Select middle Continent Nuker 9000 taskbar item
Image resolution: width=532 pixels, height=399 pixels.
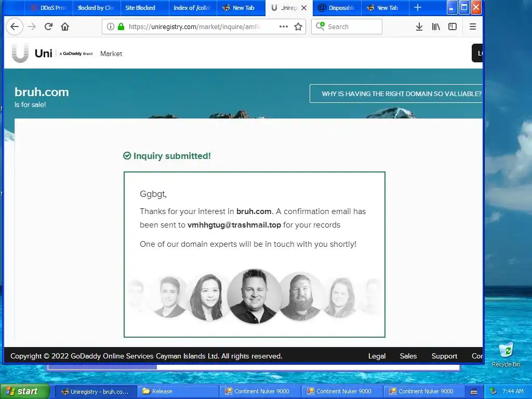[x=342, y=391]
